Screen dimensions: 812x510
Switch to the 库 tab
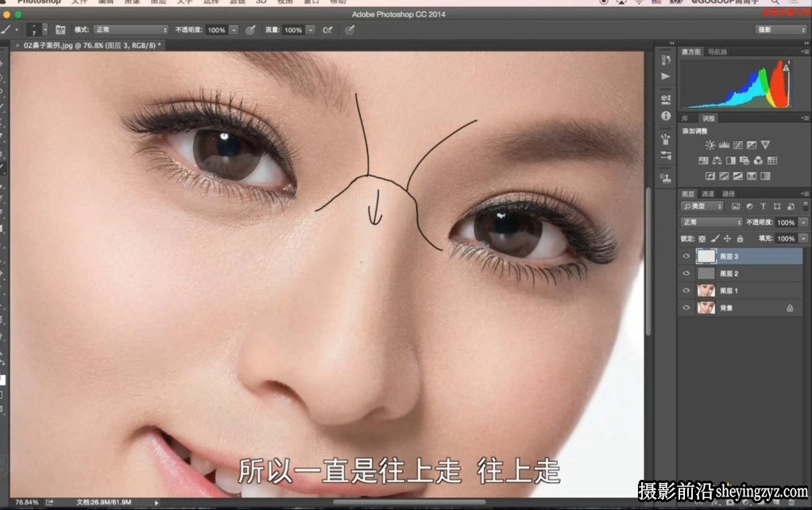tap(685, 118)
